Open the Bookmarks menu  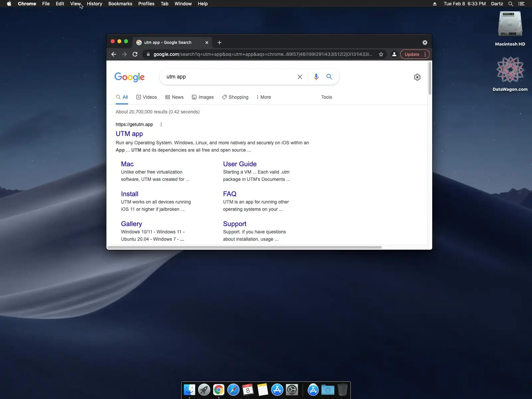[x=120, y=4]
